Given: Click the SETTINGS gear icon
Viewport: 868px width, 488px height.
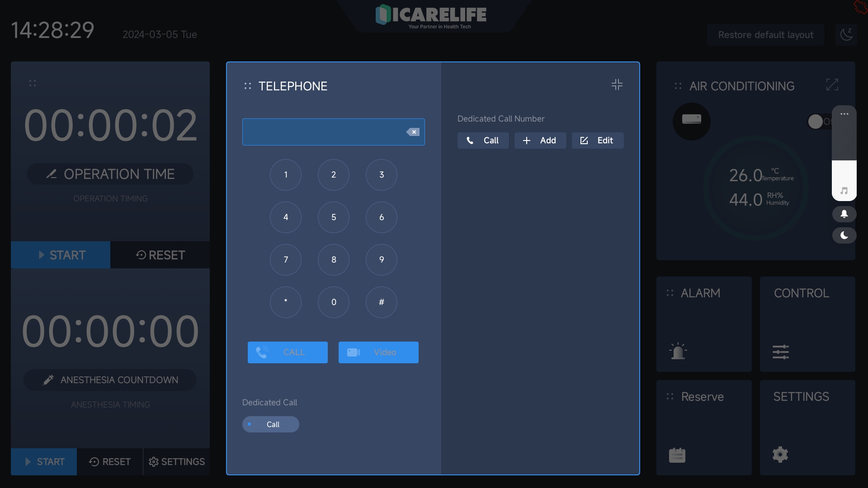Looking at the screenshot, I should [x=781, y=455].
